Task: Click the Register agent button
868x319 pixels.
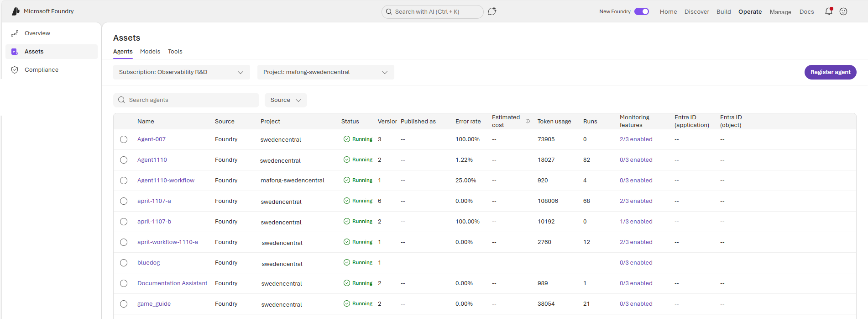Action: (x=830, y=72)
